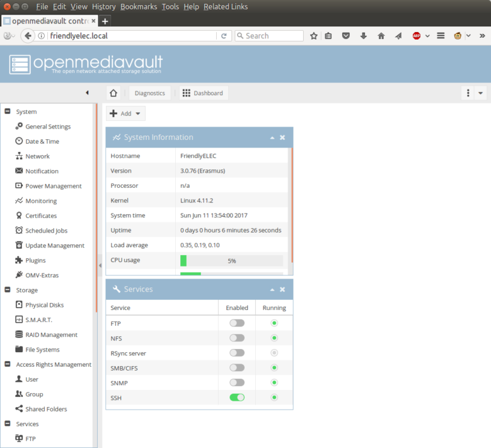Open the File menu
This screenshot has width=491, height=448.
42,6
